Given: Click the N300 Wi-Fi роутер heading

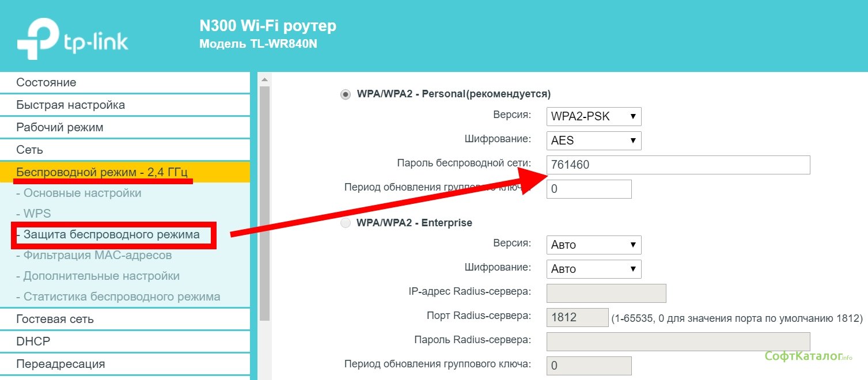Looking at the screenshot, I should (x=268, y=26).
